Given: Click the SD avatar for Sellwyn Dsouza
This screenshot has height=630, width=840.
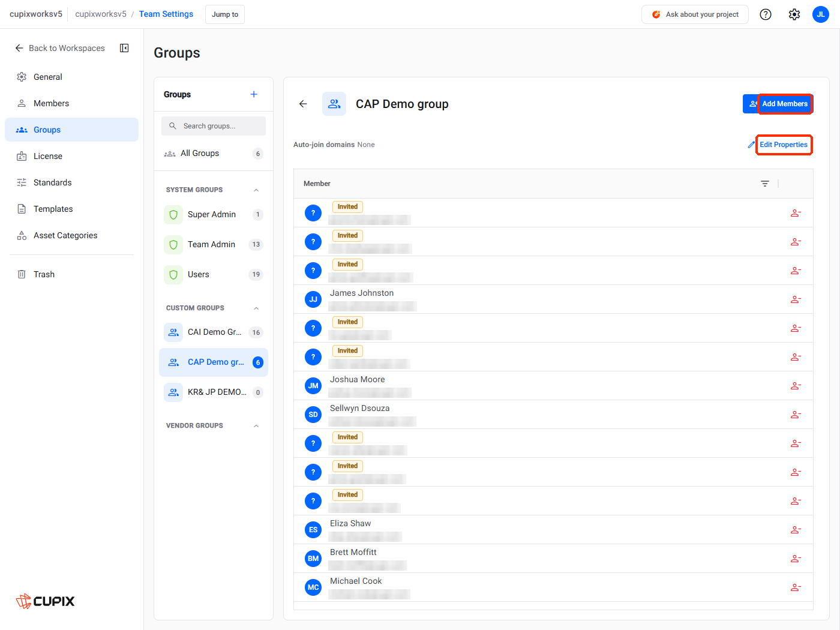Looking at the screenshot, I should pos(313,415).
